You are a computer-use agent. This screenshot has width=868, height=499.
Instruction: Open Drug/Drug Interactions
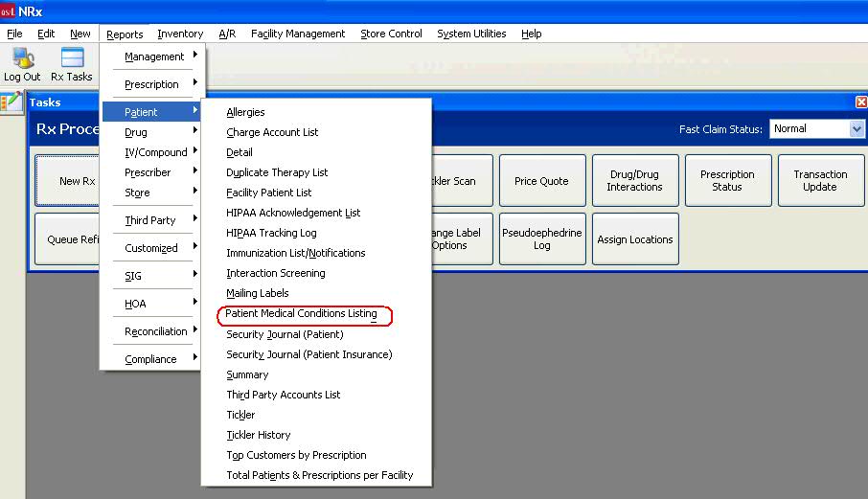635,181
